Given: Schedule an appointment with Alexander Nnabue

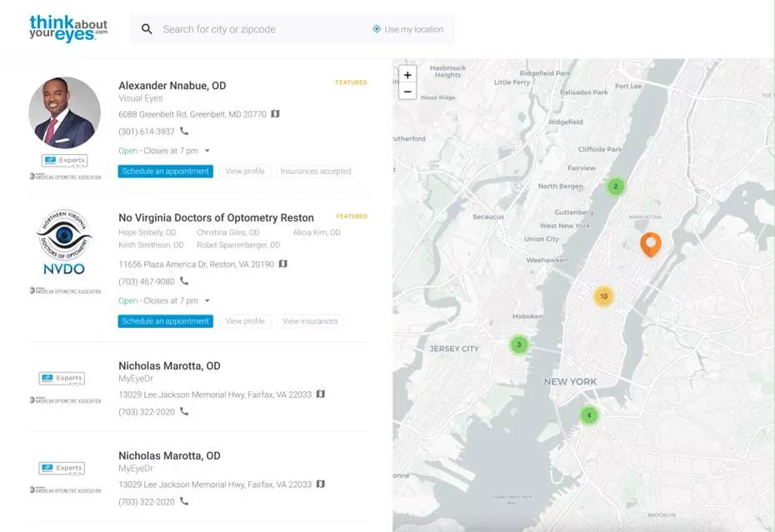Looking at the screenshot, I should [x=165, y=172].
